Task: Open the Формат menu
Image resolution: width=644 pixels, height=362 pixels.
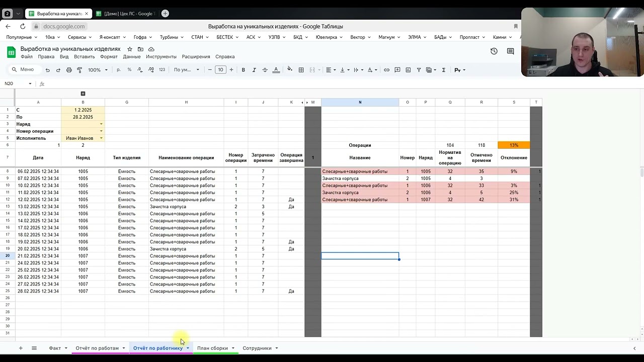Action: [109, 57]
